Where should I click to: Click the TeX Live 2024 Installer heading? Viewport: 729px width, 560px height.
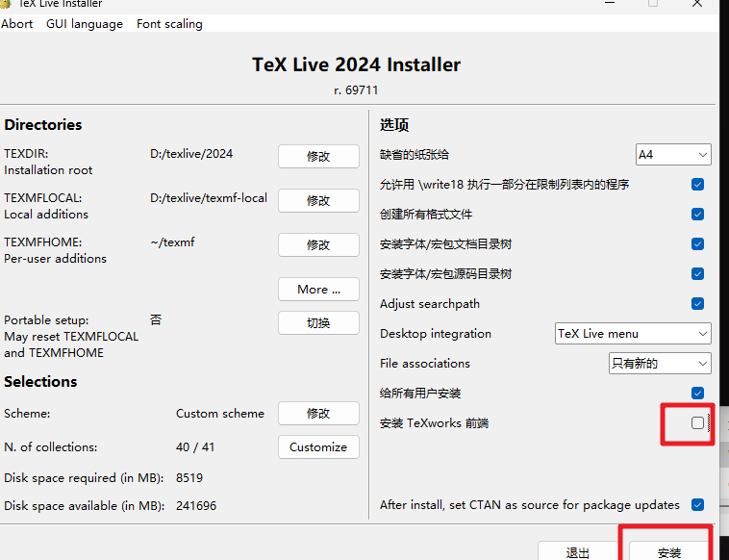coord(356,64)
